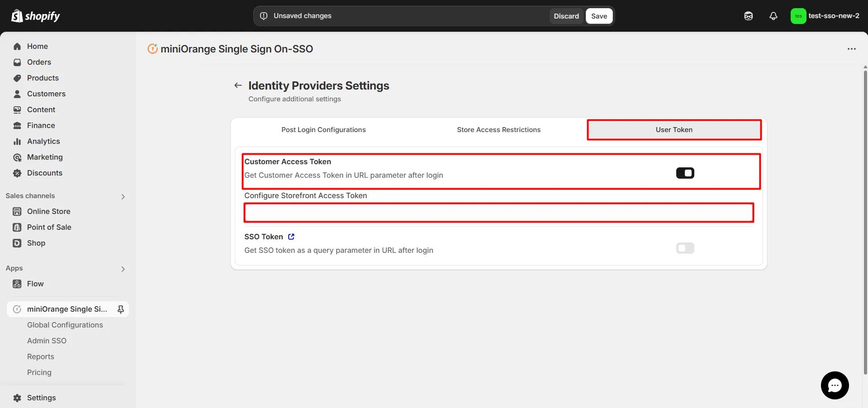
Task: Click the Shopify logo
Action: [35, 16]
